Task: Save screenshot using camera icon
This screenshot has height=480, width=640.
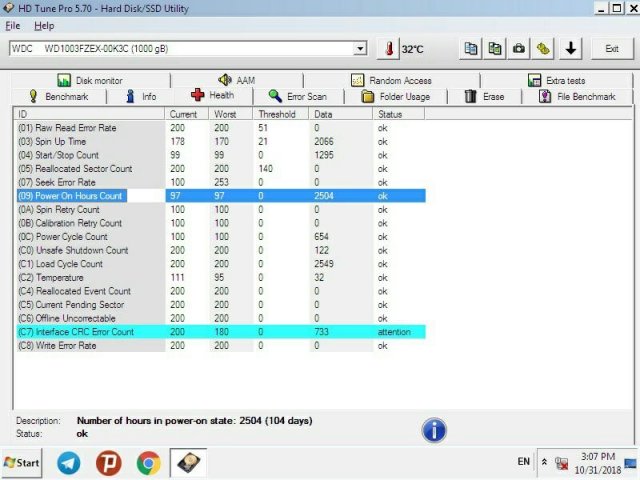Action: click(519, 49)
